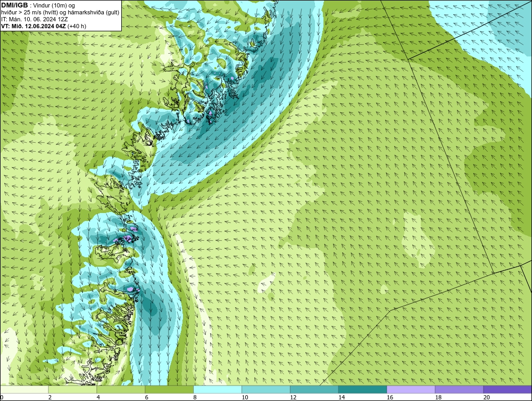Click the 10–12 m/s turquoise legend swatch
532x401 pixels.
(x=266, y=389)
